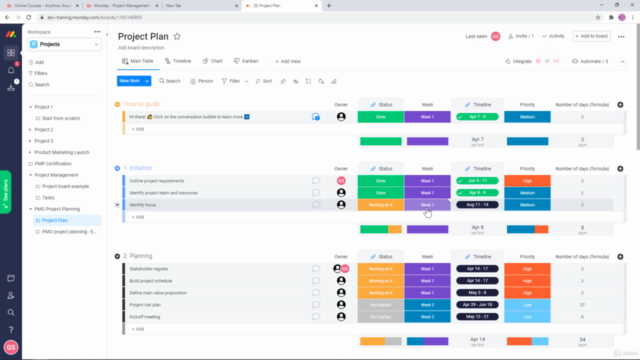Expand the Project 2 folder

click(30, 130)
